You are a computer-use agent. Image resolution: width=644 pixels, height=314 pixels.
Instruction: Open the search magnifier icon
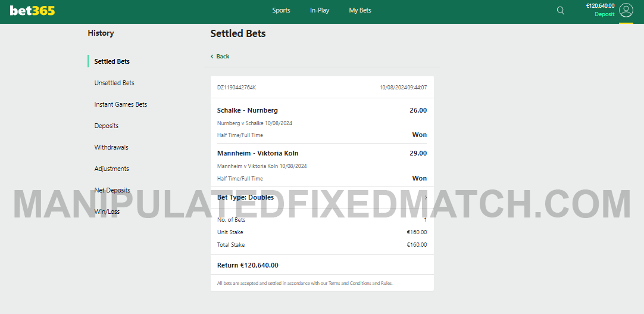[x=560, y=10]
